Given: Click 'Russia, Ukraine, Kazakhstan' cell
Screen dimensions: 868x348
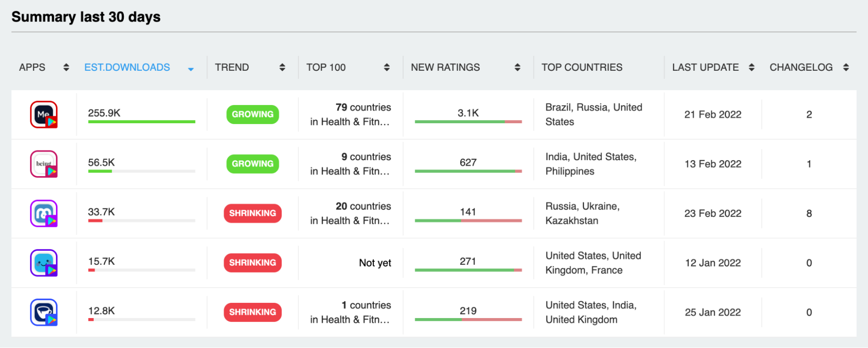Looking at the screenshot, I should pos(582,213).
